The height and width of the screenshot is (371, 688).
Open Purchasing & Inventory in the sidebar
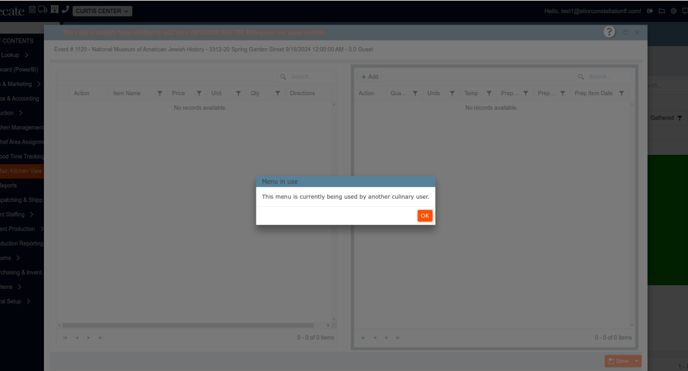[22, 272]
